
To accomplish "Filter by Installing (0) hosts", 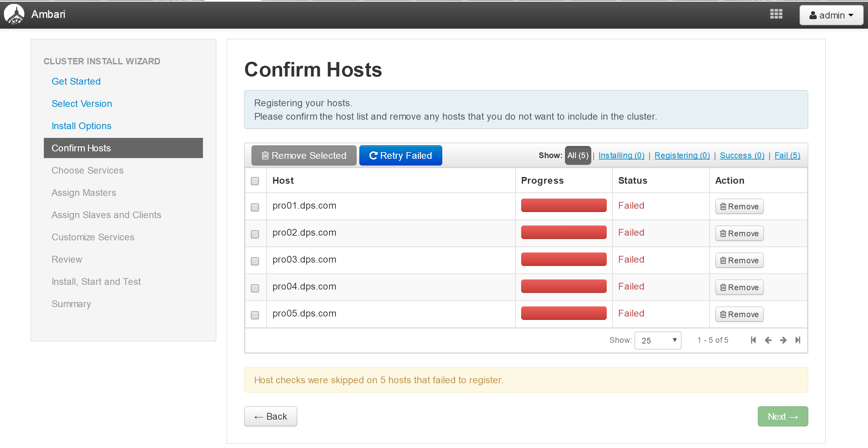I will 622,155.
